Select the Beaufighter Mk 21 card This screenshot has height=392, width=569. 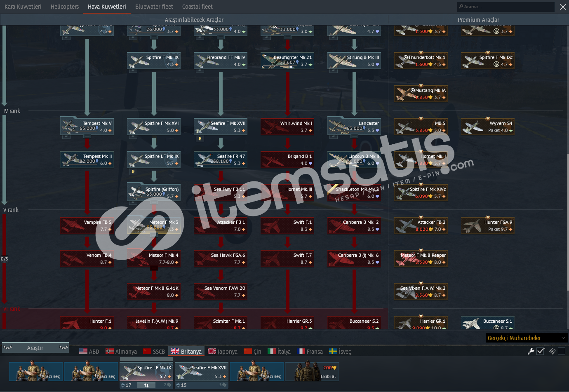(x=287, y=61)
